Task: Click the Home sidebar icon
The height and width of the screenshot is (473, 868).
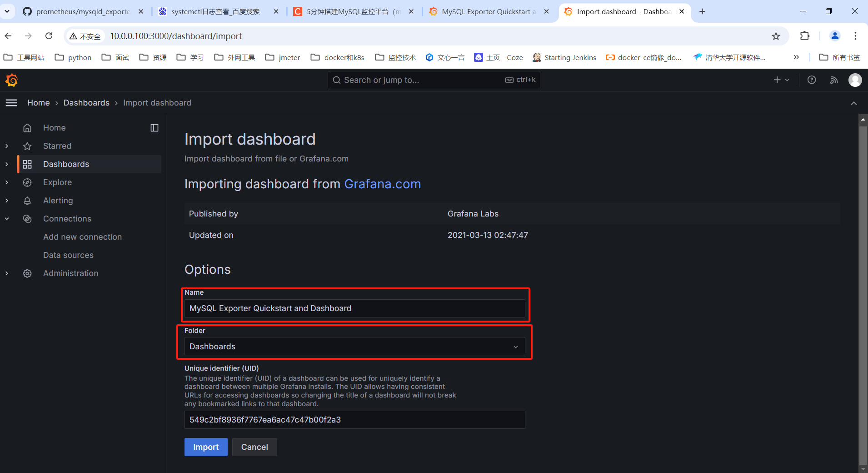Action: (x=27, y=128)
